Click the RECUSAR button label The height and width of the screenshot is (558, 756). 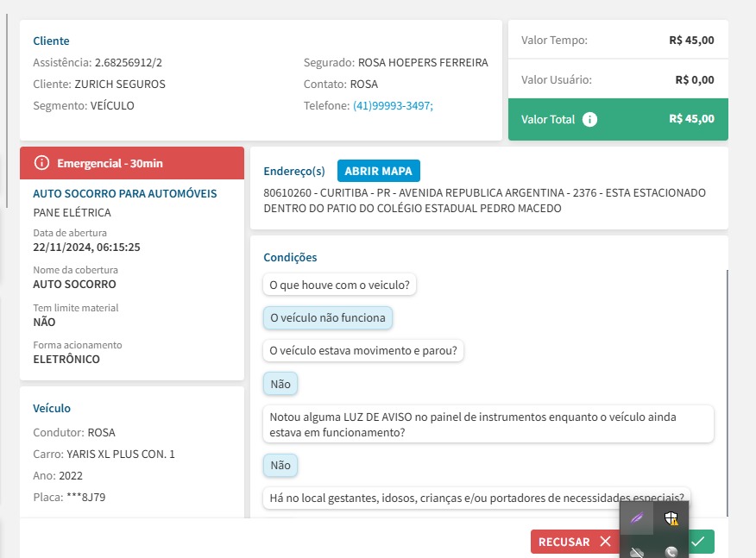tap(564, 542)
